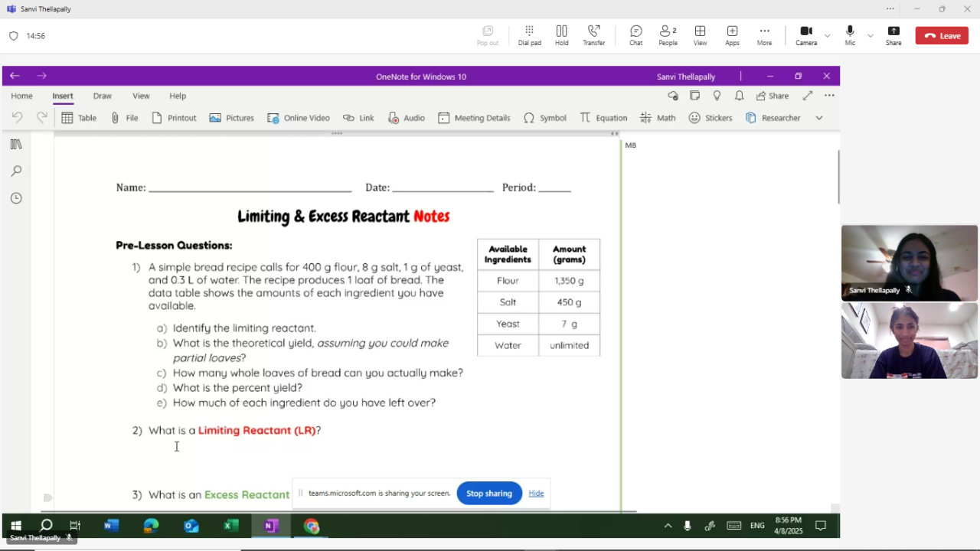Leave the Teams call
Screen dimensions: 980x551
[x=942, y=36]
